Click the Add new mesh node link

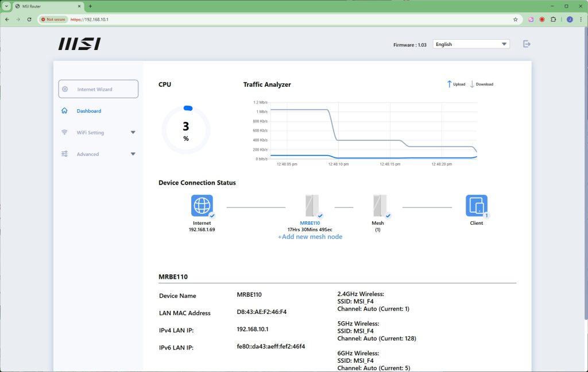(x=310, y=237)
